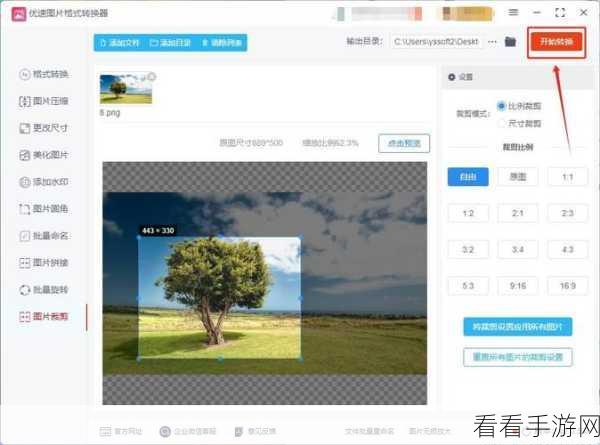Viewport: 600px width, 445px height.
Task: Open the hamburger menu in title bar
Action: (x=514, y=13)
